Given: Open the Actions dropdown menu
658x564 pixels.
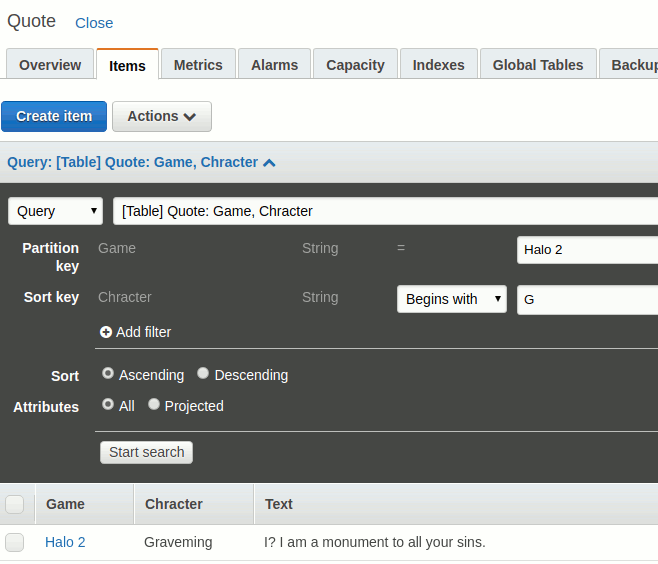Looking at the screenshot, I should (x=161, y=116).
